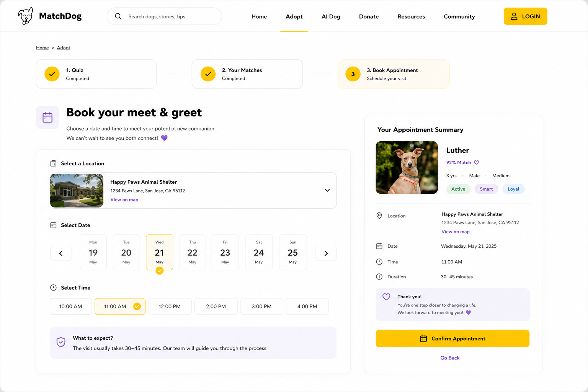588x392 pixels.
Task: Open the Donate nav item
Action: tap(369, 16)
